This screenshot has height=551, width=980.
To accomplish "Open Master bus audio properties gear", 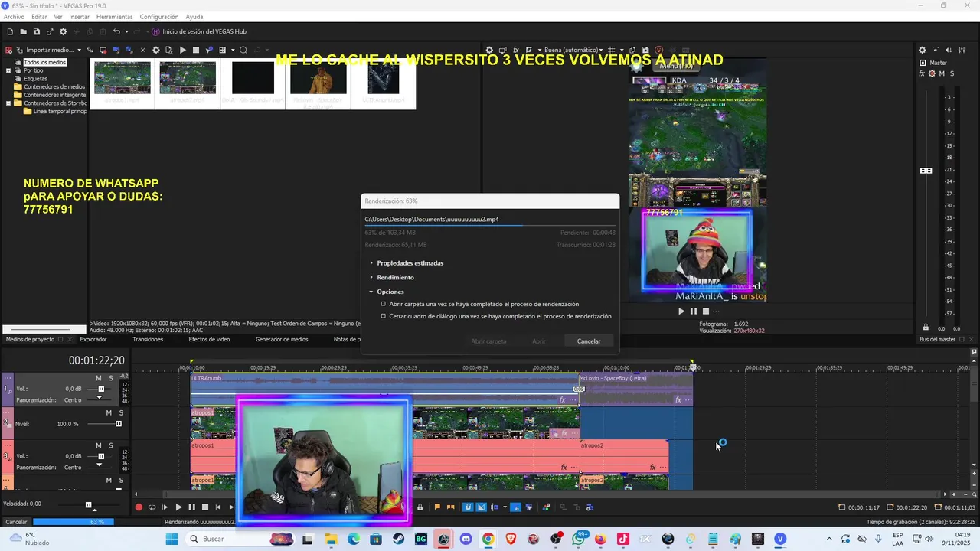I will tap(922, 50).
